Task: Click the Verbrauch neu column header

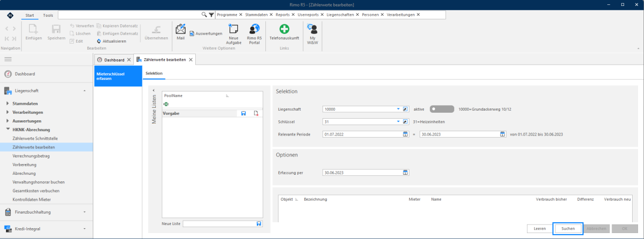Action: pos(618,199)
